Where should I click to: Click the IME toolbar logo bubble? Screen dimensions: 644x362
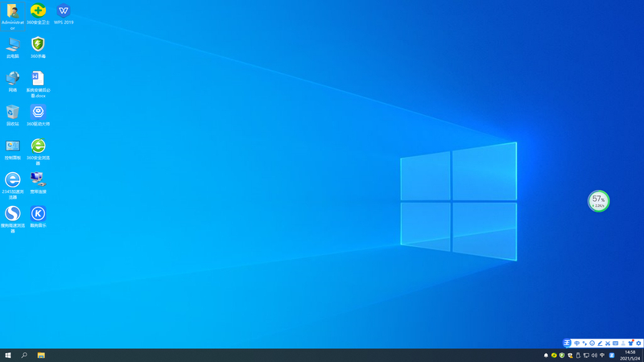[567, 343]
